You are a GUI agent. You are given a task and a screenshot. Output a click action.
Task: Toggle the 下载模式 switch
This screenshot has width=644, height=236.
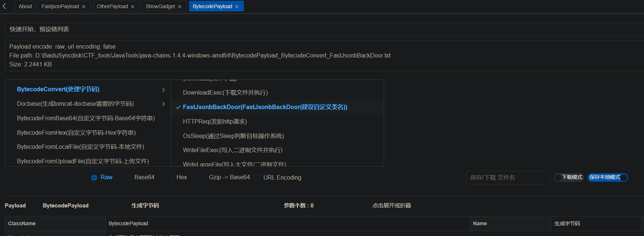[569, 177]
